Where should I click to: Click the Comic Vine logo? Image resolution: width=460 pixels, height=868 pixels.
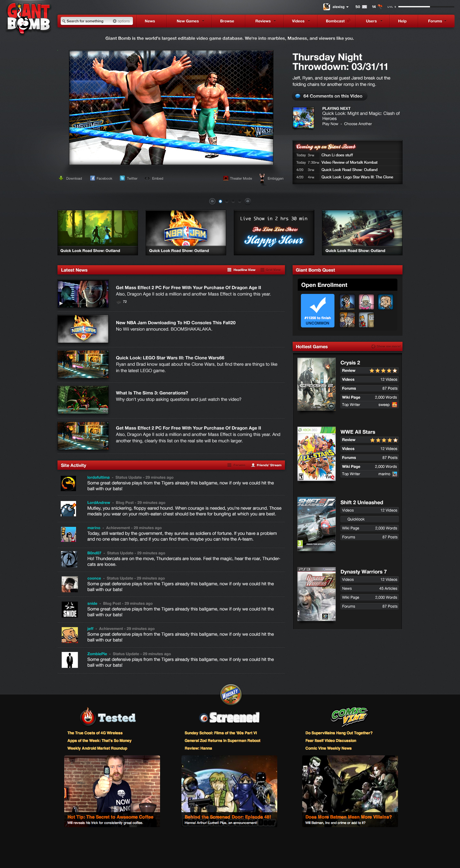[349, 716]
